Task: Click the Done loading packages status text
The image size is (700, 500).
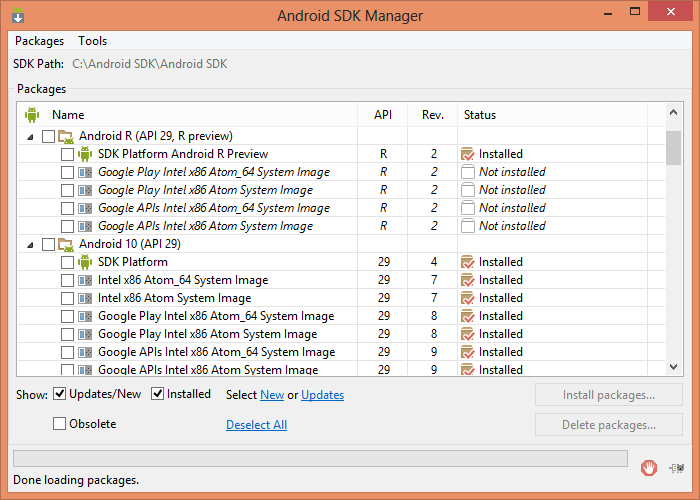Action: coord(76,480)
